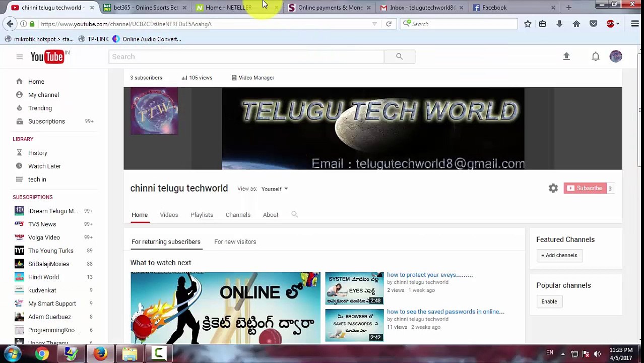This screenshot has width=644, height=363.
Task: Open YouTube notifications bell
Action: coord(596,56)
